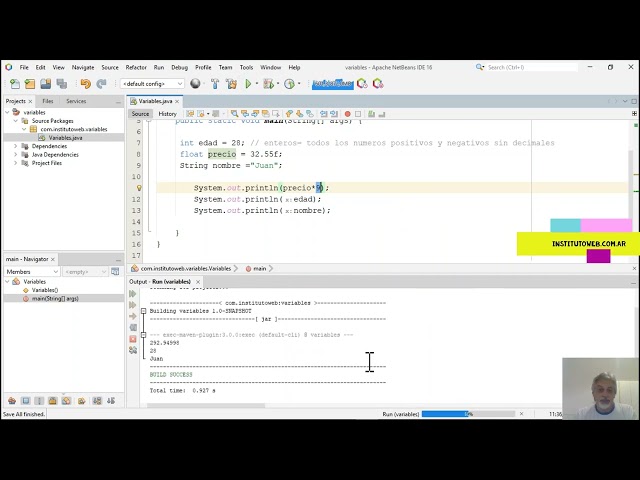
Task: Toggle Show Inner Classes filter in Navigator
Action: (x=67, y=401)
